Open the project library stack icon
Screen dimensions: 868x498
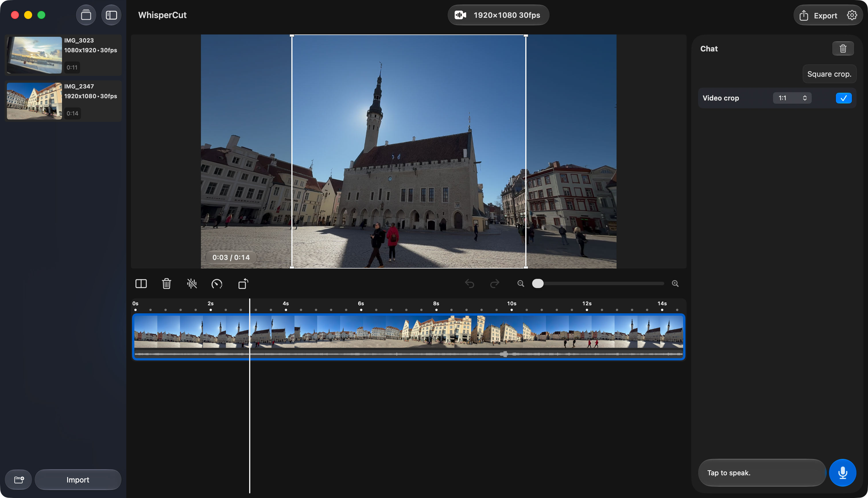86,15
